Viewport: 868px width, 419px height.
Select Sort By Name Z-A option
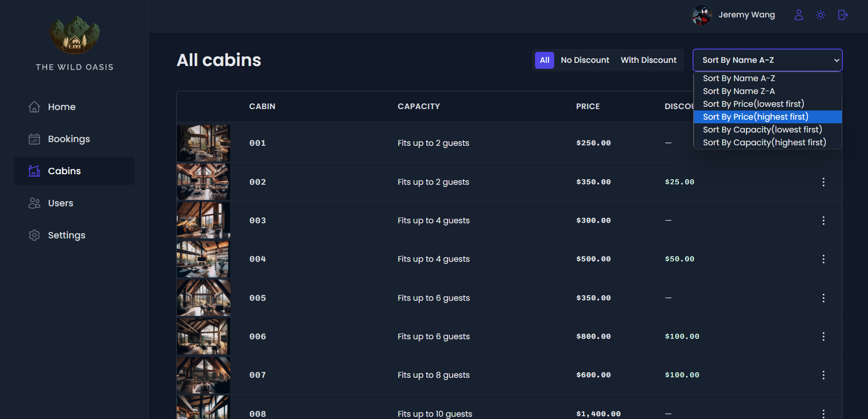pyautogui.click(x=738, y=91)
